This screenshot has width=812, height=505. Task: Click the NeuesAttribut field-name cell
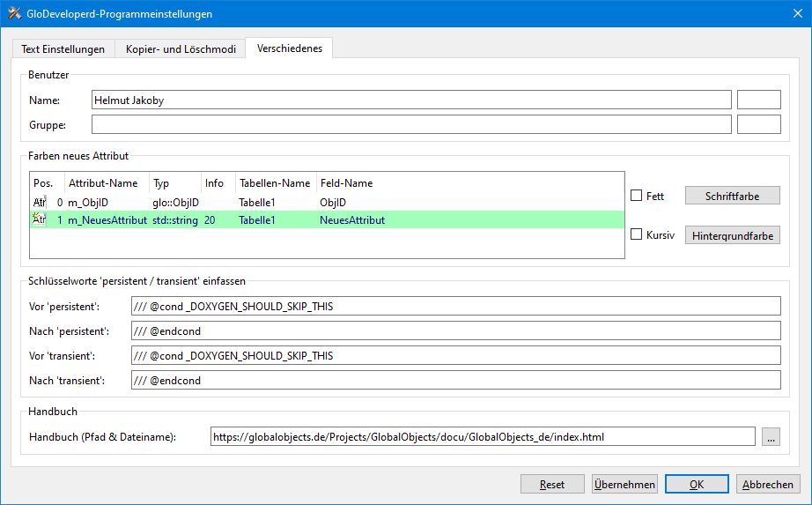[352, 219]
